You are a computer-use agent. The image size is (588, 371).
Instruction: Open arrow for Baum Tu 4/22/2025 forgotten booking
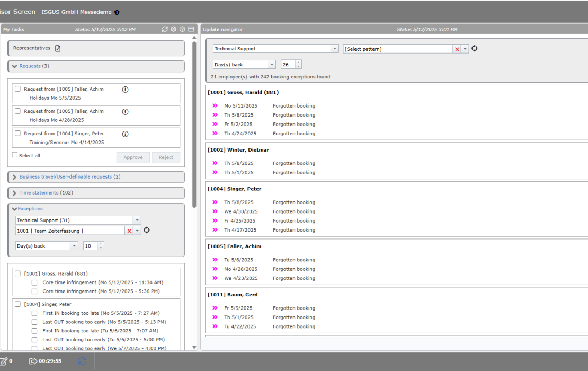click(x=215, y=326)
